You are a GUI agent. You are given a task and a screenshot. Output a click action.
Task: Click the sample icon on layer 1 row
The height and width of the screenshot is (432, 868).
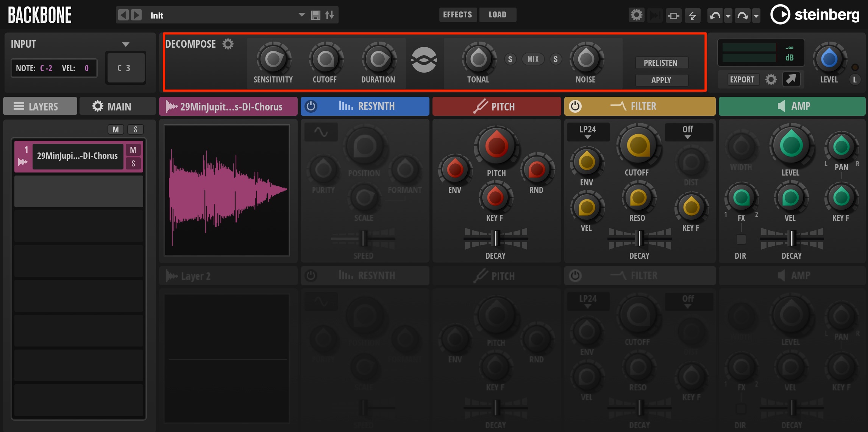(23, 162)
